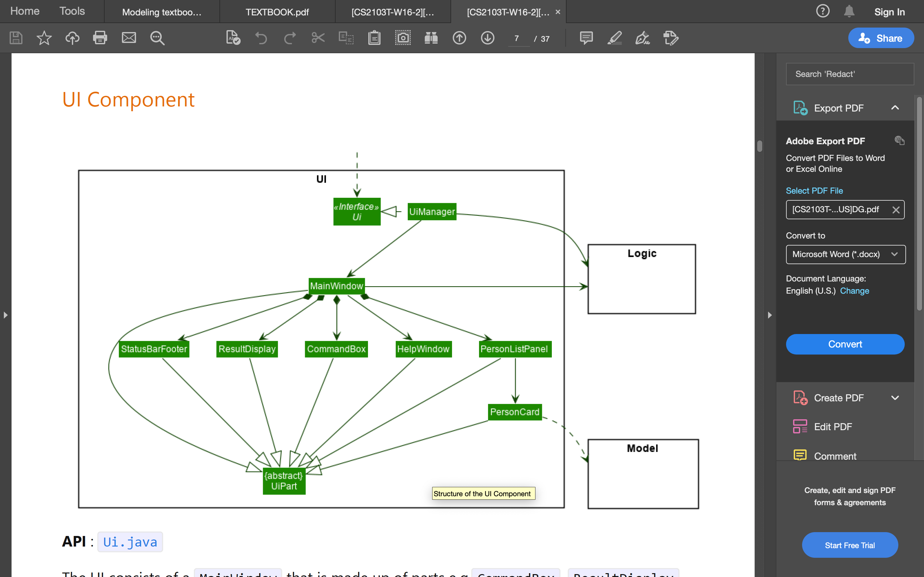
Task: Click the Print file icon
Action: tap(100, 38)
